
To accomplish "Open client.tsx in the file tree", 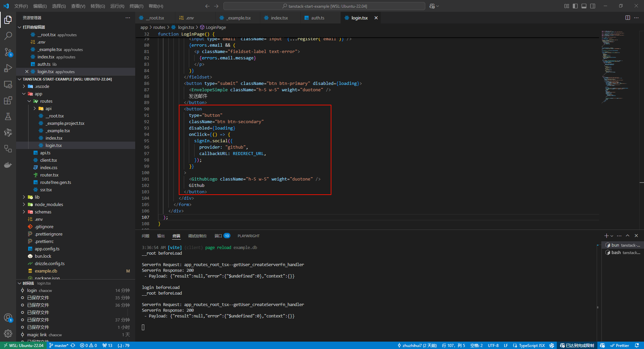I will [48, 160].
